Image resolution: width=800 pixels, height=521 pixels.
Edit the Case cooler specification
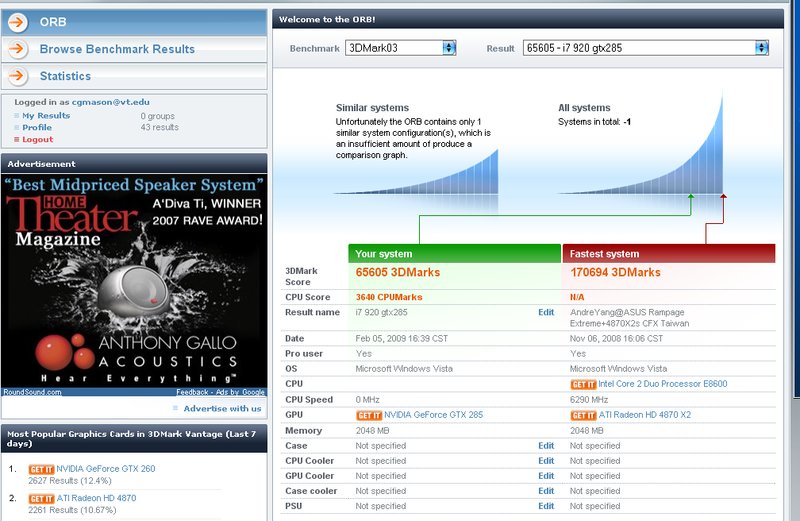pos(546,491)
